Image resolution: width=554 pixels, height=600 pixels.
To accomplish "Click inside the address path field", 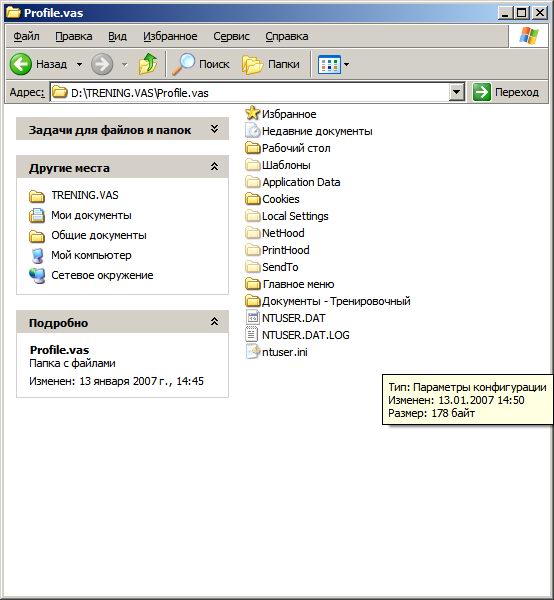I will tap(249, 93).
